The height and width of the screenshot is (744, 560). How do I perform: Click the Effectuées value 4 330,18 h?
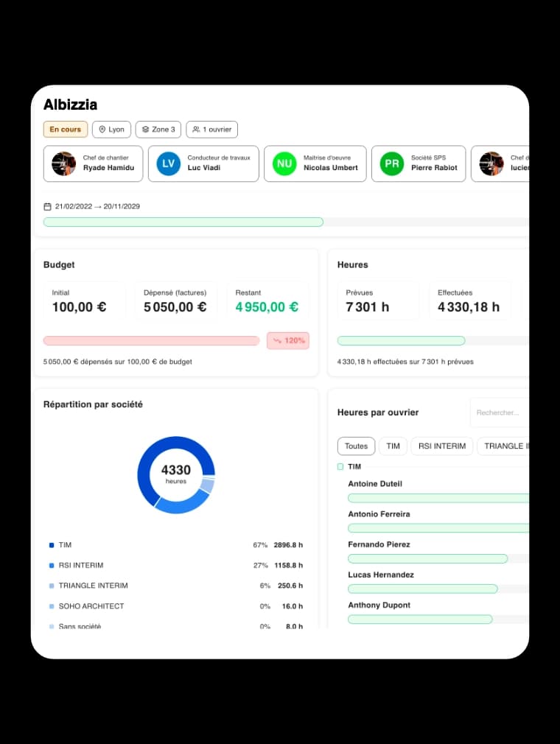point(469,307)
